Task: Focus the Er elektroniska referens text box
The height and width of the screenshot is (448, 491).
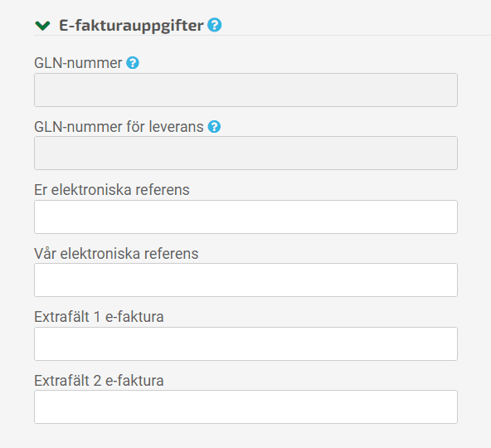Action: point(245,217)
